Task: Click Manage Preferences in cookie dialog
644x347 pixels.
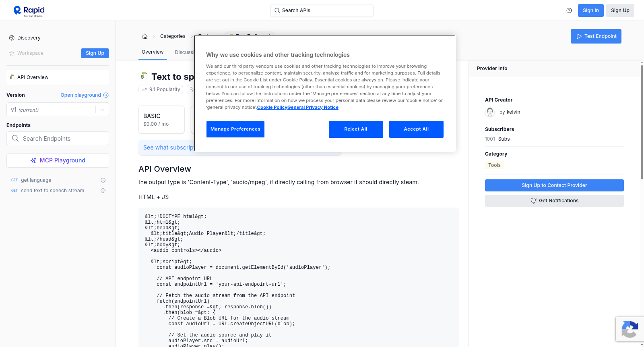Action: click(x=235, y=129)
